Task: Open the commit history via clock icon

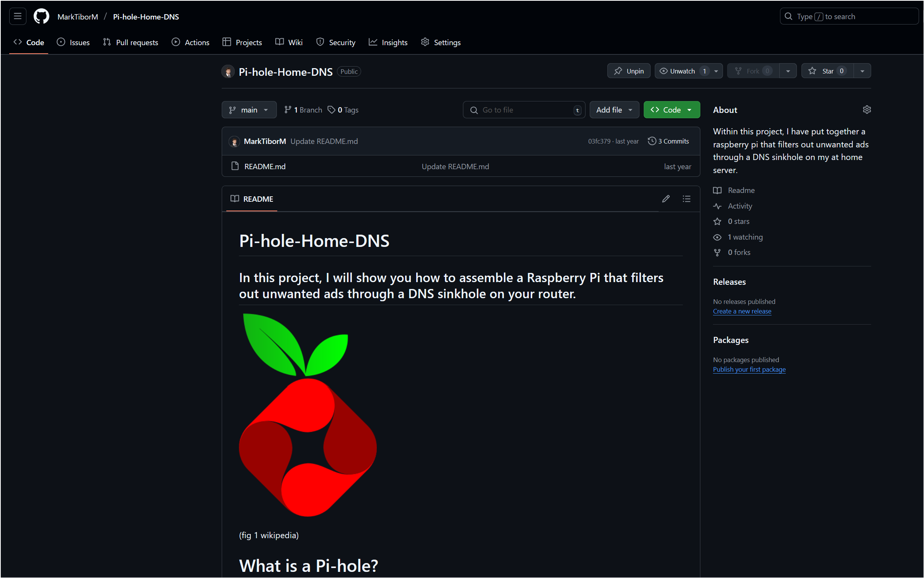Action: coord(652,141)
